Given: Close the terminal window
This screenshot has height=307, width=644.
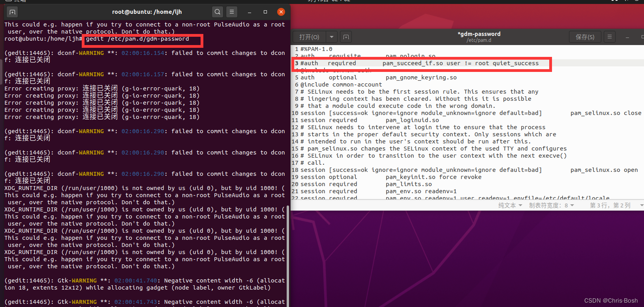Looking at the screenshot, I should click(x=281, y=12).
